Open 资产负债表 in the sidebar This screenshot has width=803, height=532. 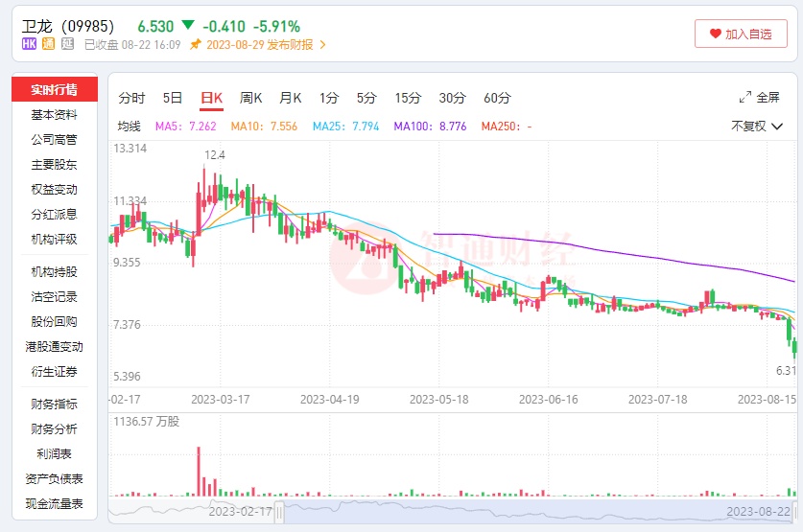(x=55, y=479)
